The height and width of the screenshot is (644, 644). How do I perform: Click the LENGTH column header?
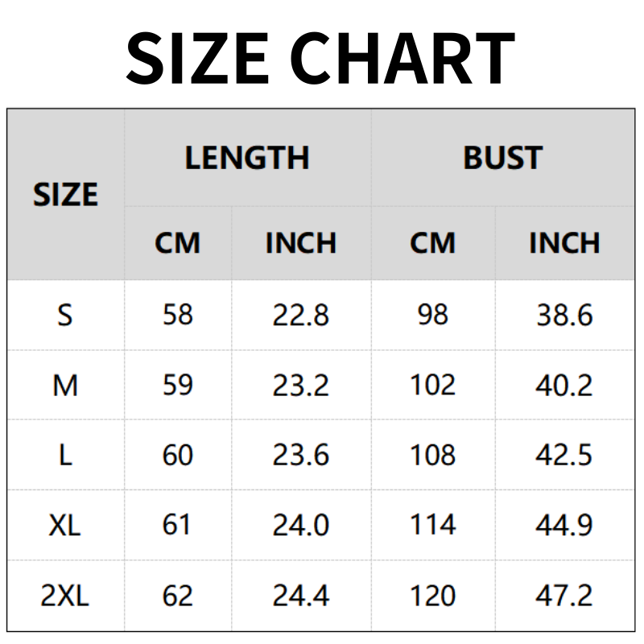(x=247, y=158)
